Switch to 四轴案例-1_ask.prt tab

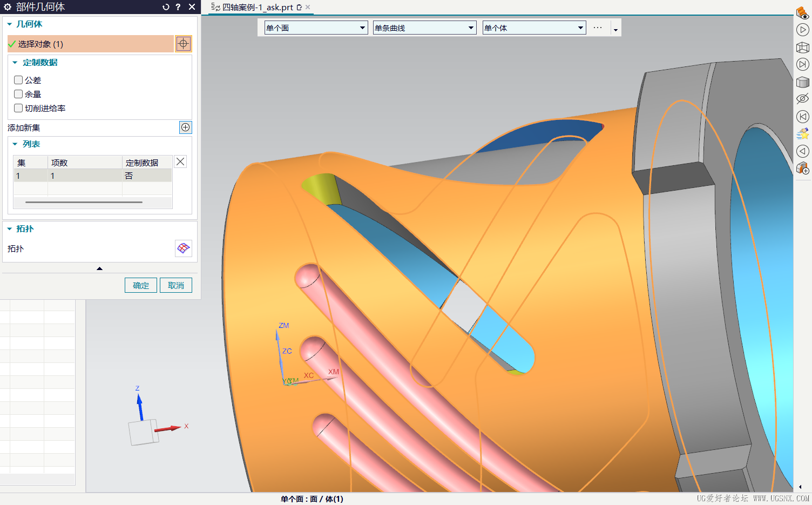[257, 7]
